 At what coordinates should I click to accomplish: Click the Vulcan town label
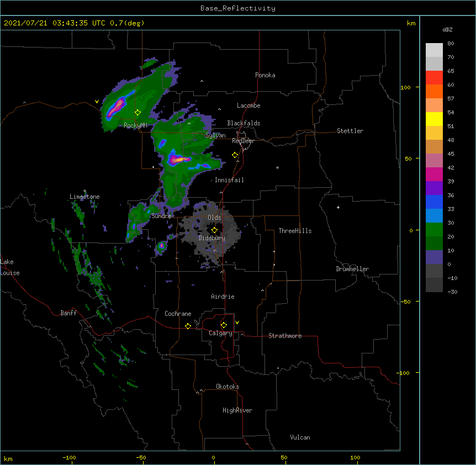coord(300,437)
